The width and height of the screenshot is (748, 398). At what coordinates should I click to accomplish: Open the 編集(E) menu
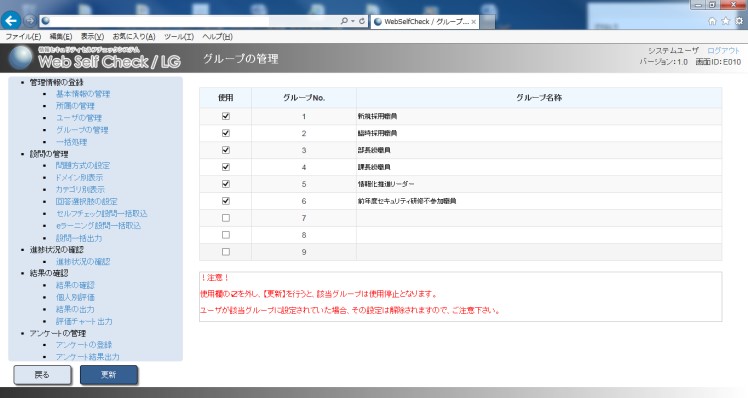(61, 37)
